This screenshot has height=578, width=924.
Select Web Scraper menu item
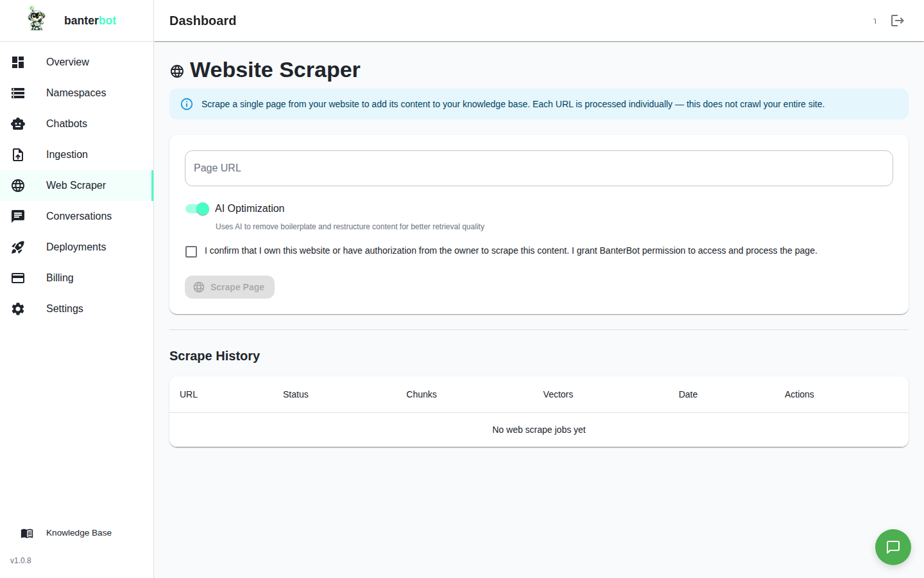[x=76, y=186]
